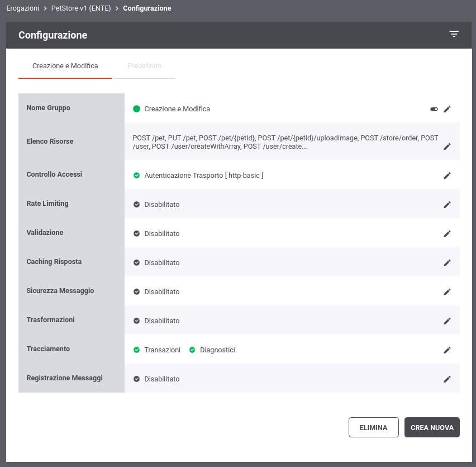Edit Caching Risposta pencil icon
Viewport: 476px width, 467px height.
click(447, 263)
